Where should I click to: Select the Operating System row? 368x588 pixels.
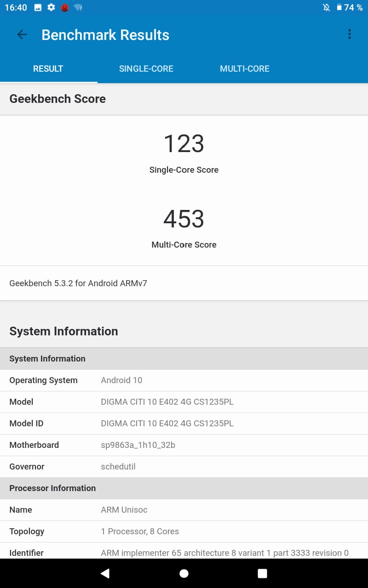click(184, 380)
